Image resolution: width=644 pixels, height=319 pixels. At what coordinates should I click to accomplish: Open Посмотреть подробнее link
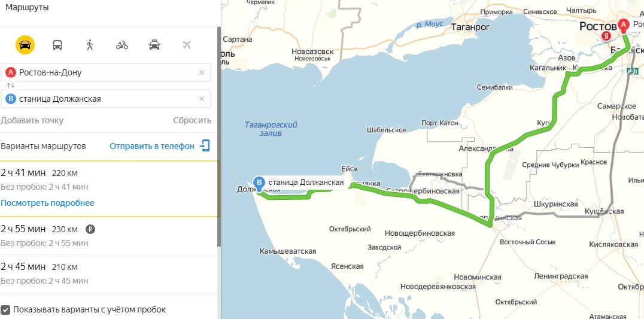[x=48, y=203]
